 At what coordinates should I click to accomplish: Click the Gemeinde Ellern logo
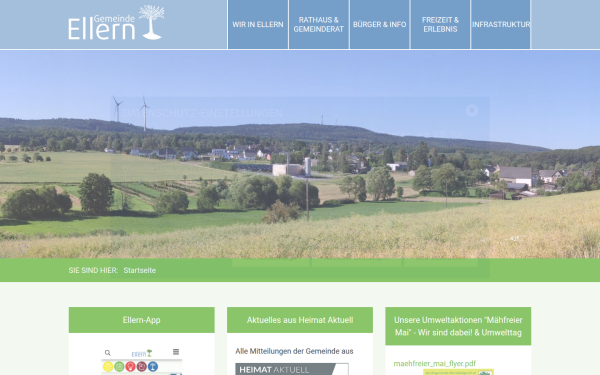pos(116,23)
